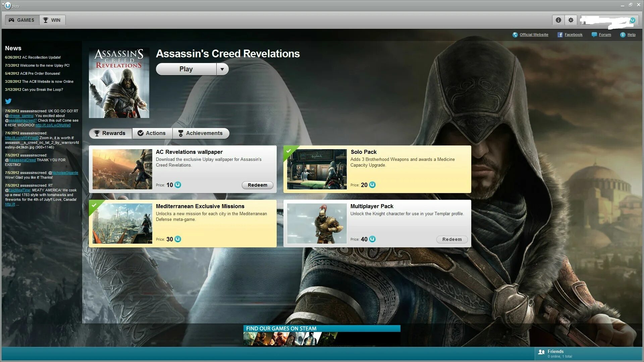Open the WIN tab
Image resolution: width=644 pixels, height=362 pixels.
[x=52, y=20]
